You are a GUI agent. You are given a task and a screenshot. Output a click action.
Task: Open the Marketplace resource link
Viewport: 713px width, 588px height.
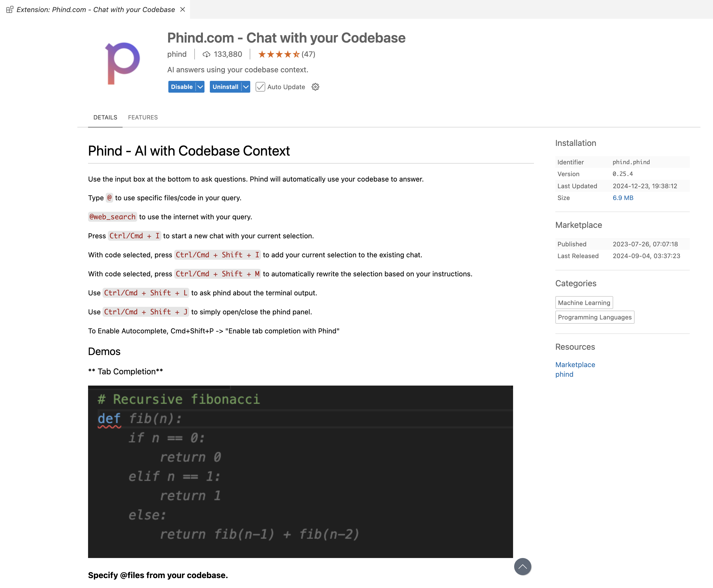[x=575, y=365]
